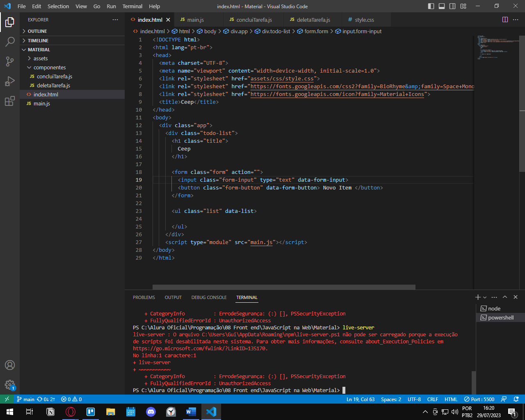525x420 pixels.
Task: Open concluiTarefa.js in the explorer
Action: coord(72,77)
